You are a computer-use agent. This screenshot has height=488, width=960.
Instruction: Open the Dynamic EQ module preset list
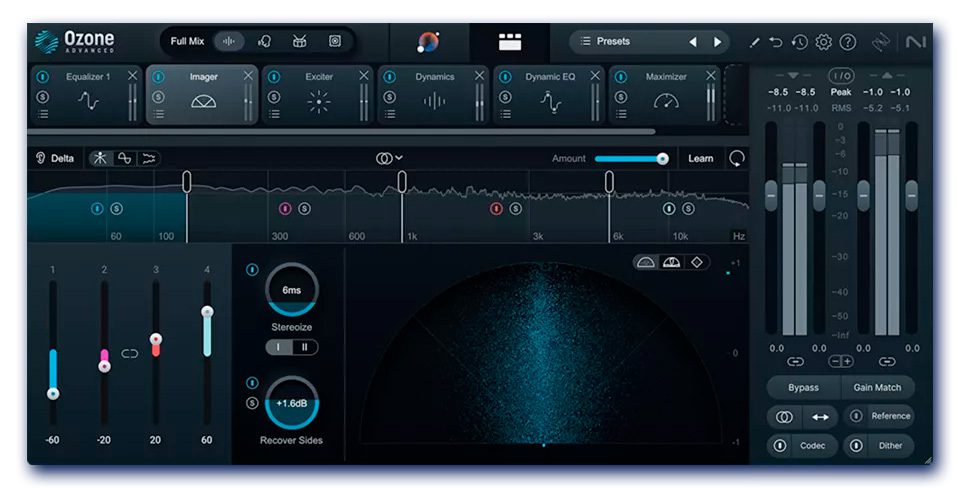click(505, 114)
